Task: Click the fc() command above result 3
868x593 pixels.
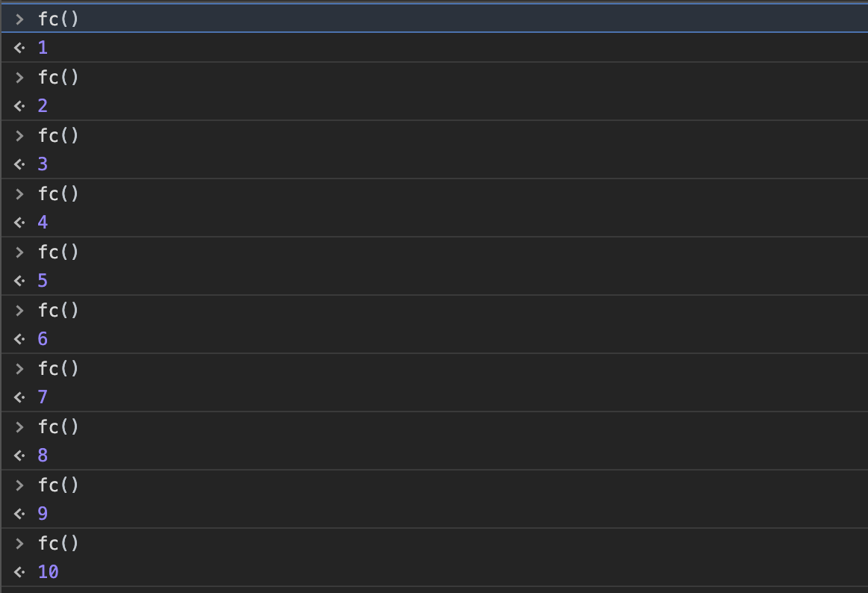Action: pos(58,136)
